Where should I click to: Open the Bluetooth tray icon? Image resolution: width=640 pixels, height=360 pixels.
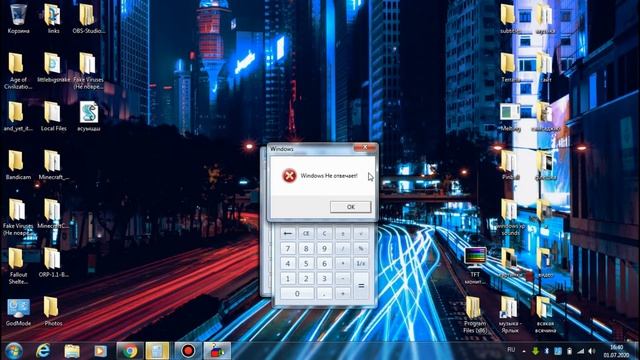[x=547, y=351]
